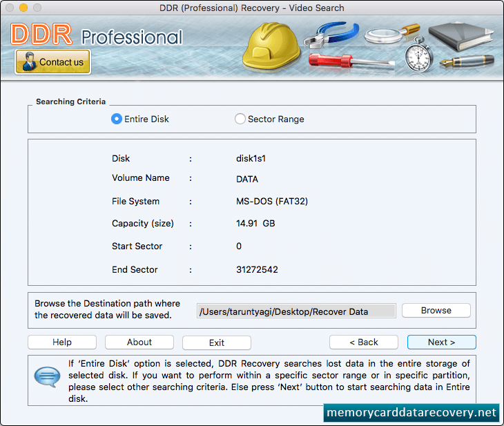Click the 'Searching Criteria' group heading
The width and height of the screenshot is (504, 426).
(x=70, y=101)
